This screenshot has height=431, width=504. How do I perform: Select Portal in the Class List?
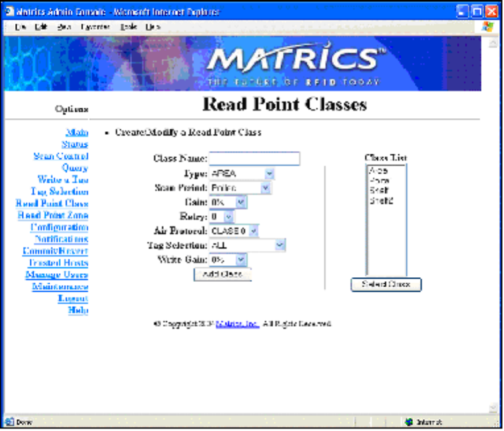tap(380, 181)
